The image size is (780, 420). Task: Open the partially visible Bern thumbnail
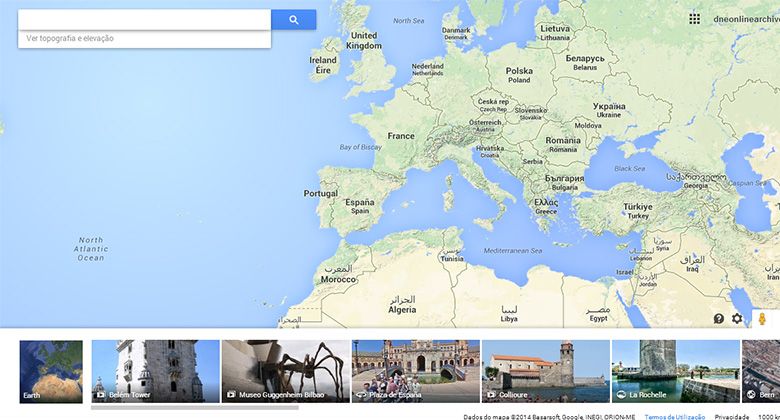[x=760, y=371]
